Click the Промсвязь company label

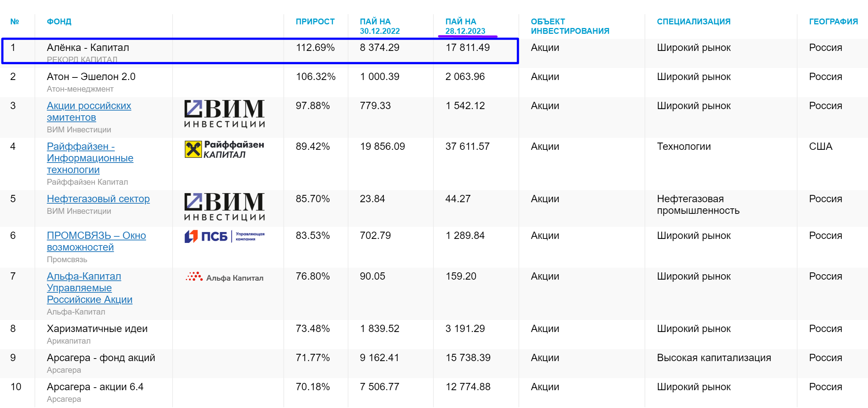(x=67, y=260)
